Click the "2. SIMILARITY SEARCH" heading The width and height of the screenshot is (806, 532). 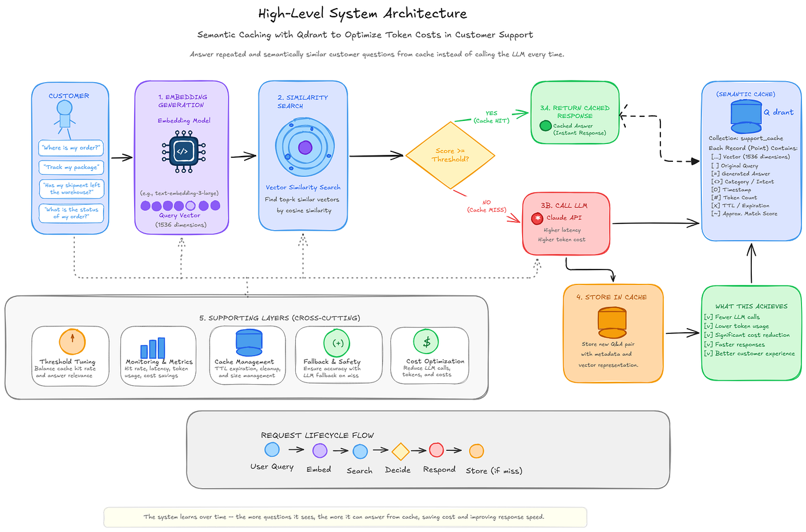click(x=302, y=102)
